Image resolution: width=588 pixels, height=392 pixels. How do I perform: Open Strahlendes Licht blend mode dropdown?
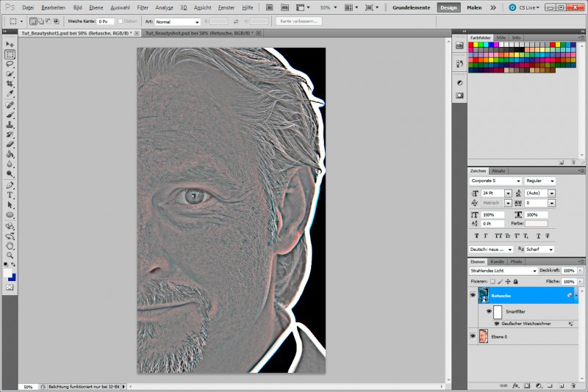point(503,270)
